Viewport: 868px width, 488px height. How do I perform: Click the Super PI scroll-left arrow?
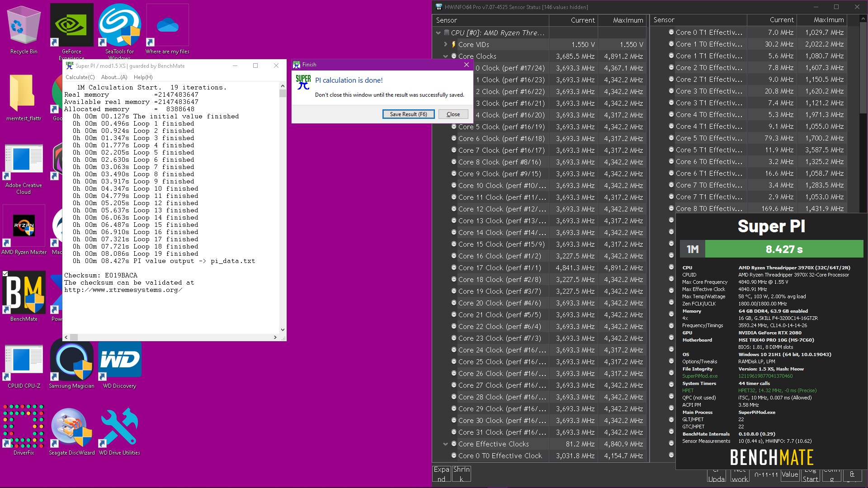[66, 337]
